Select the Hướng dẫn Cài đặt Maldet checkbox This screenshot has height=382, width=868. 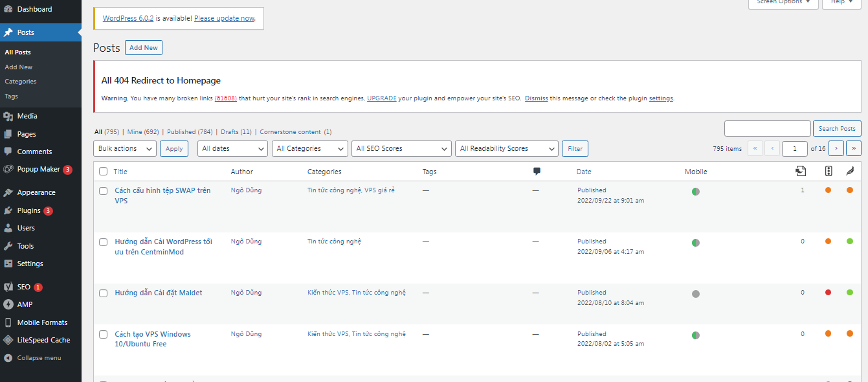(x=103, y=293)
